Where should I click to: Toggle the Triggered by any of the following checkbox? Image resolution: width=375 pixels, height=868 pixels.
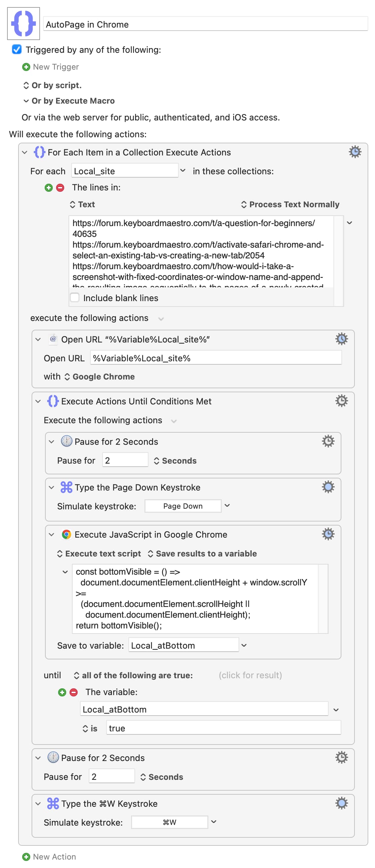tap(17, 49)
